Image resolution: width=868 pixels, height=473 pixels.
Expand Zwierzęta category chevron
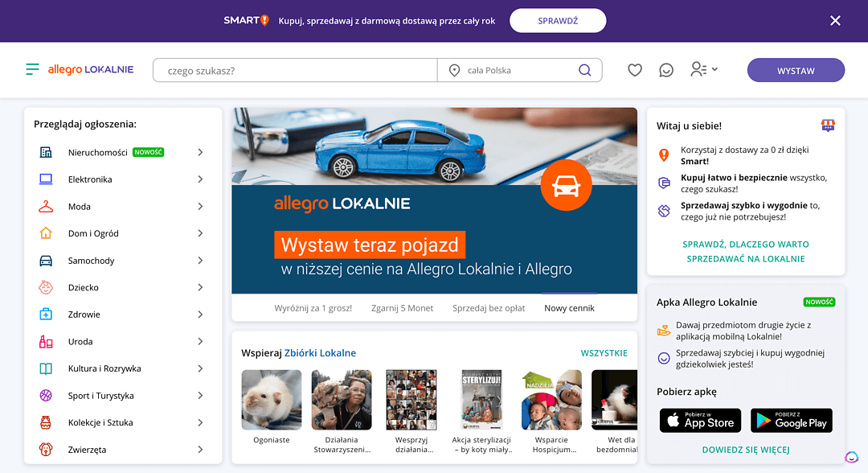pos(200,449)
